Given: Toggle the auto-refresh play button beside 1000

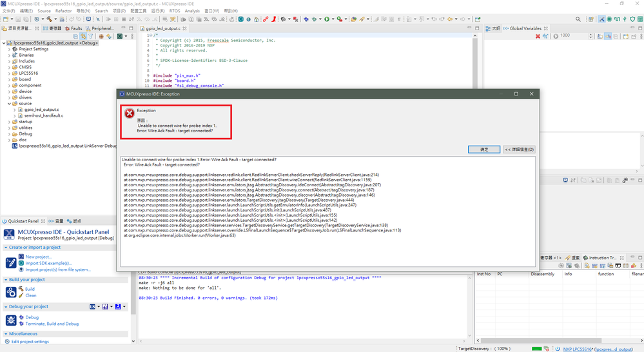Looking at the screenshot, I should tap(556, 36).
